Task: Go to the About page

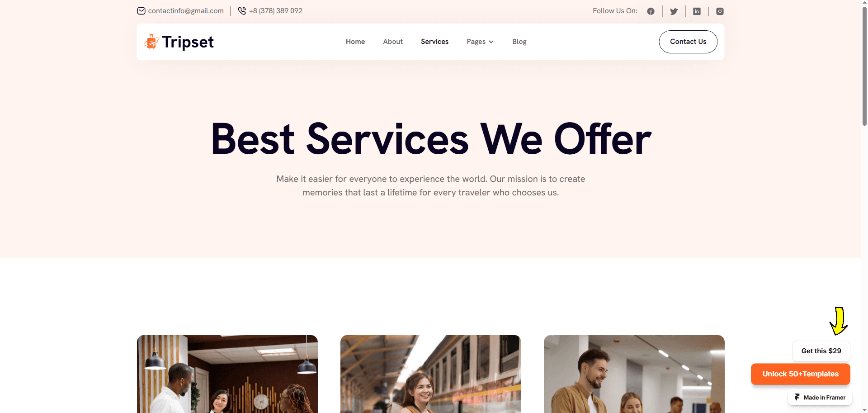Action: (x=393, y=42)
